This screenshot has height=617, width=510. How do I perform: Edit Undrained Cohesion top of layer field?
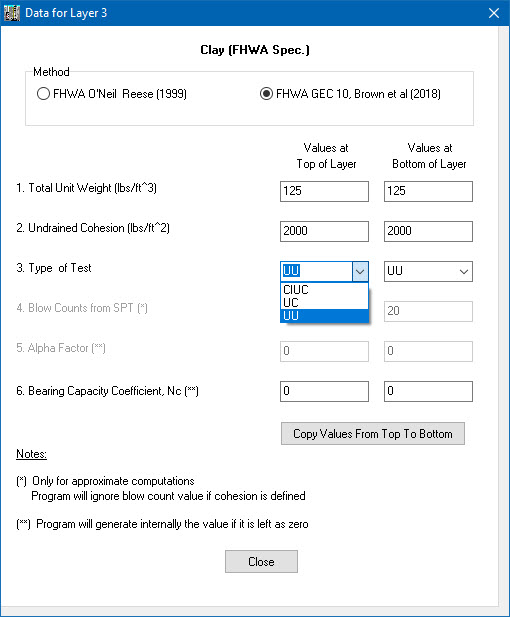324,231
